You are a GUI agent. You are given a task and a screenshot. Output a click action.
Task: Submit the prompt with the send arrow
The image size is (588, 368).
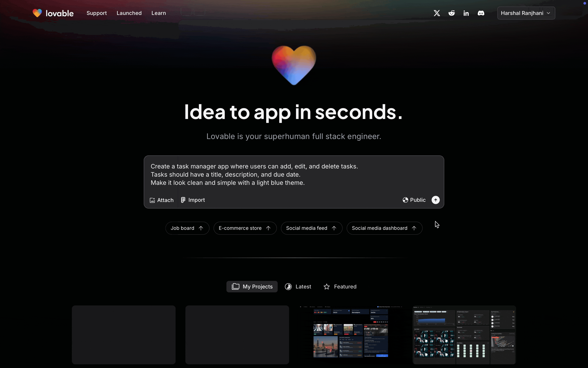[x=435, y=200]
